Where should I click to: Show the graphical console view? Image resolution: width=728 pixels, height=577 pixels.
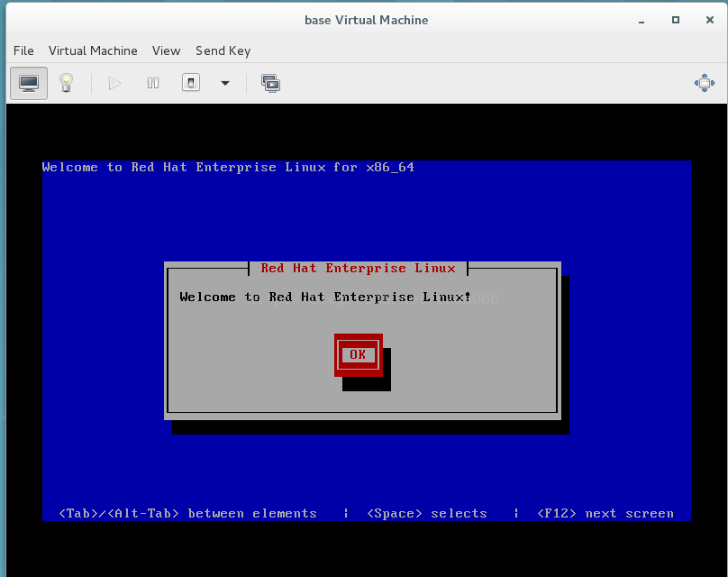click(29, 83)
